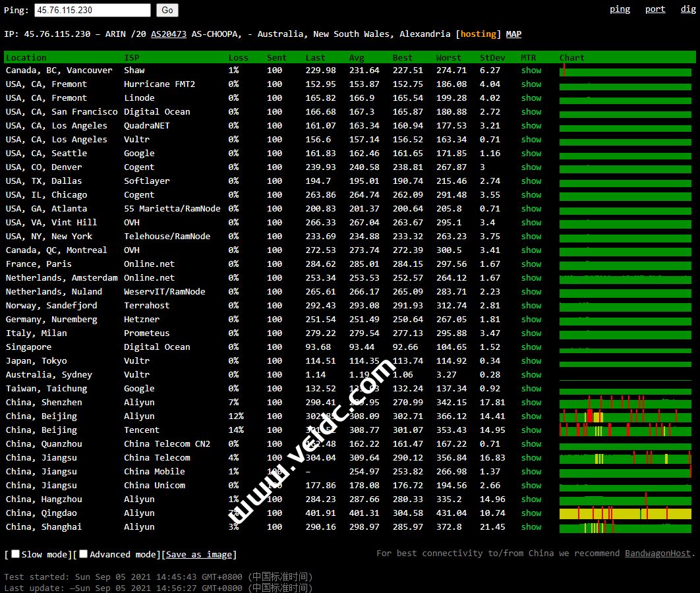The width and height of the screenshot is (700, 593).
Task: Click the Loss column header
Action: click(238, 58)
